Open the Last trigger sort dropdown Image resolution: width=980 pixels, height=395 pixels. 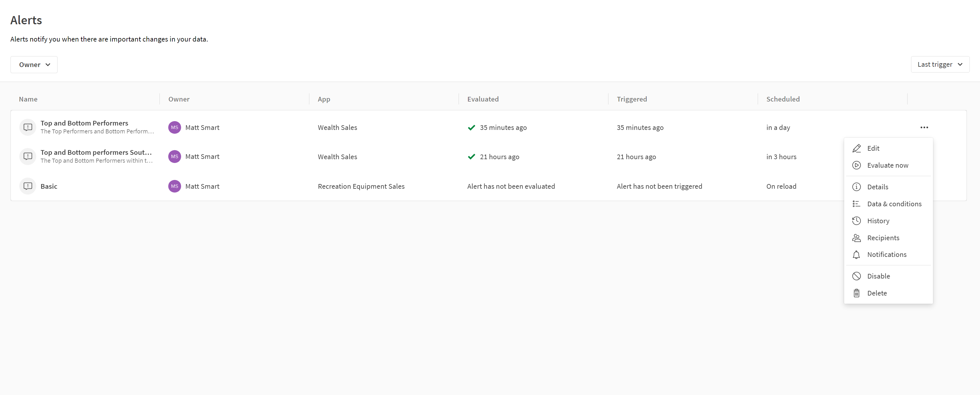(940, 64)
